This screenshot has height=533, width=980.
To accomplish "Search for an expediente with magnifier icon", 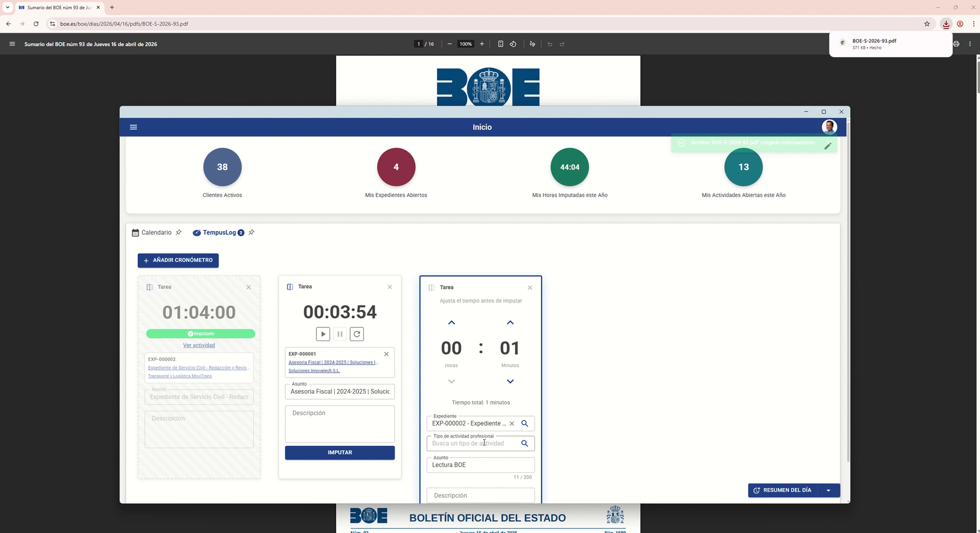I will pos(524,423).
